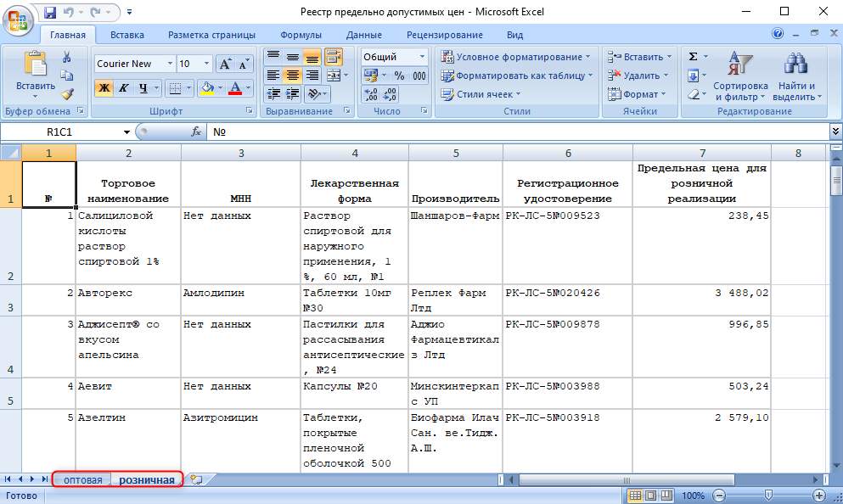Open Условное форматирование dropdown

tap(516, 57)
